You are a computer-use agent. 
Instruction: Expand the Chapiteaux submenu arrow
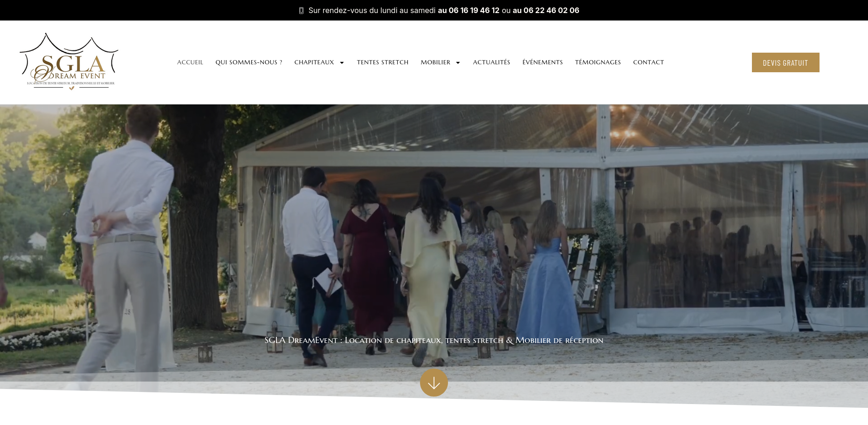(x=342, y=62)
